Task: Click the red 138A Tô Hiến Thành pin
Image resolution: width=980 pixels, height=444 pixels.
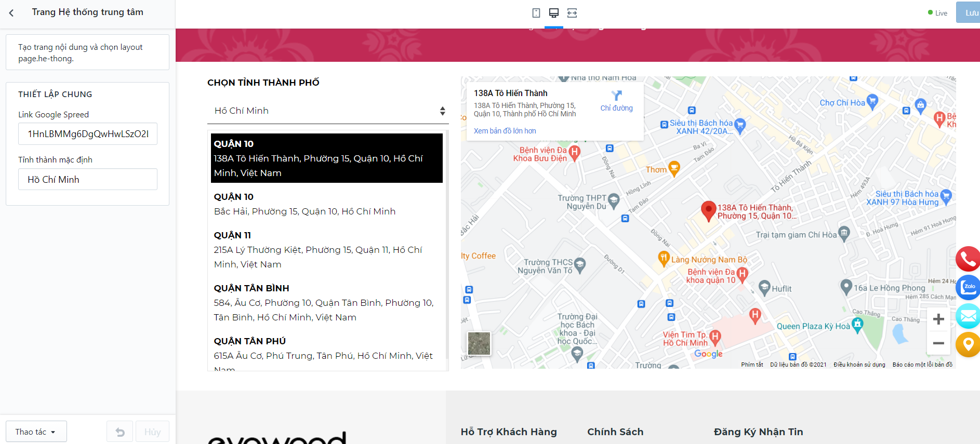Action: coord(708,211)
